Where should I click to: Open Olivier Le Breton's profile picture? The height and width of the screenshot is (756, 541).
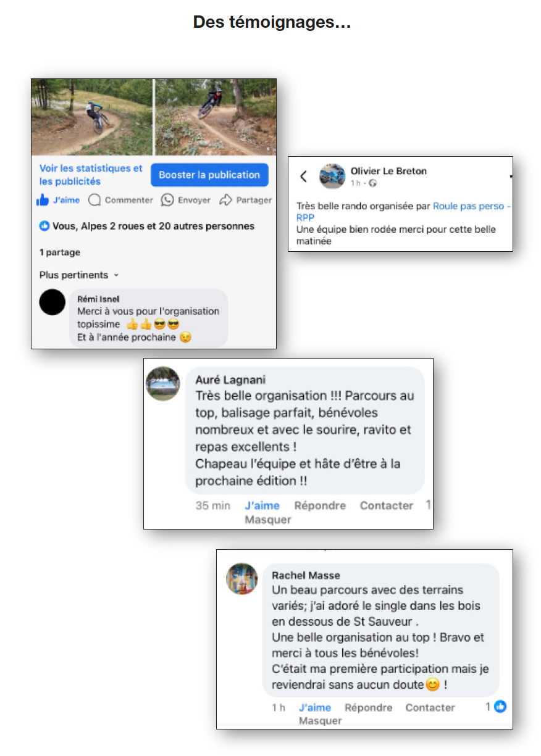pos(332,177)
